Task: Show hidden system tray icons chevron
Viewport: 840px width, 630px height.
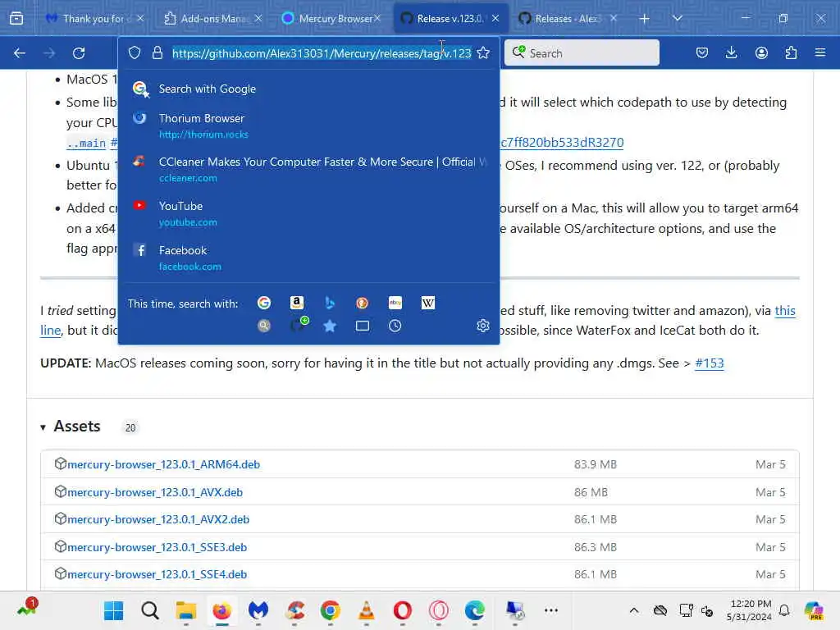Action: tap(634, 610)
